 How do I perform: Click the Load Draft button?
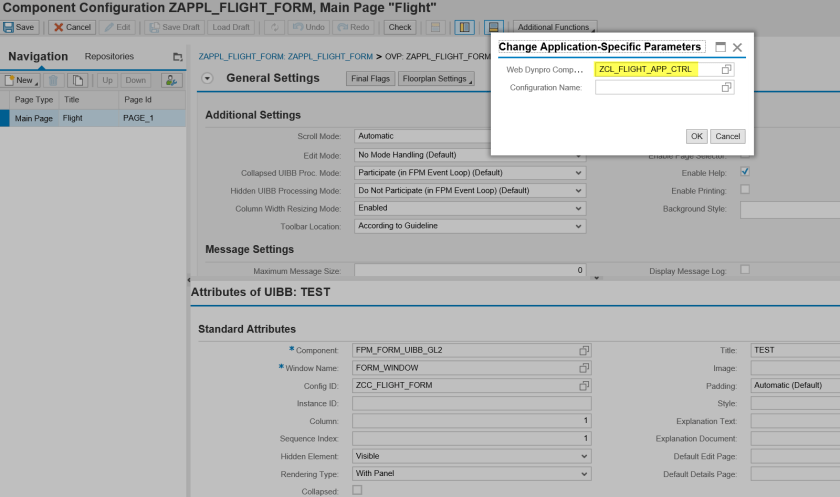pyautogui.click(x=231, y=27)
